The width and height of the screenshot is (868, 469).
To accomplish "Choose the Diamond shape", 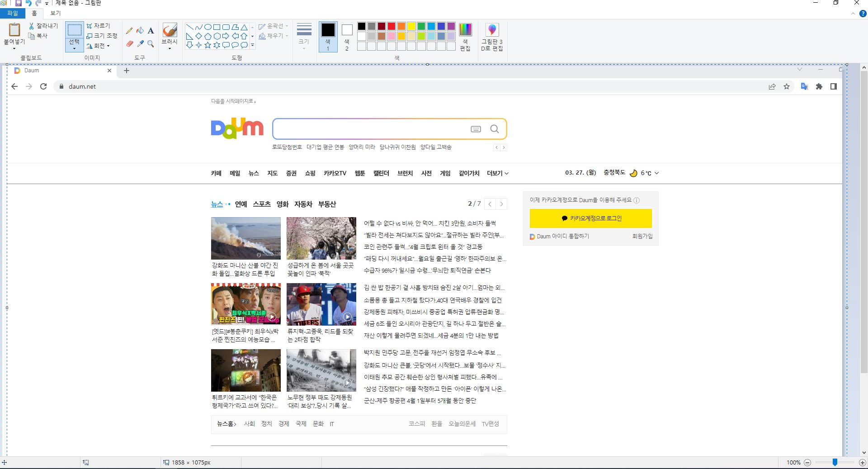I will (x=198, y=36).
